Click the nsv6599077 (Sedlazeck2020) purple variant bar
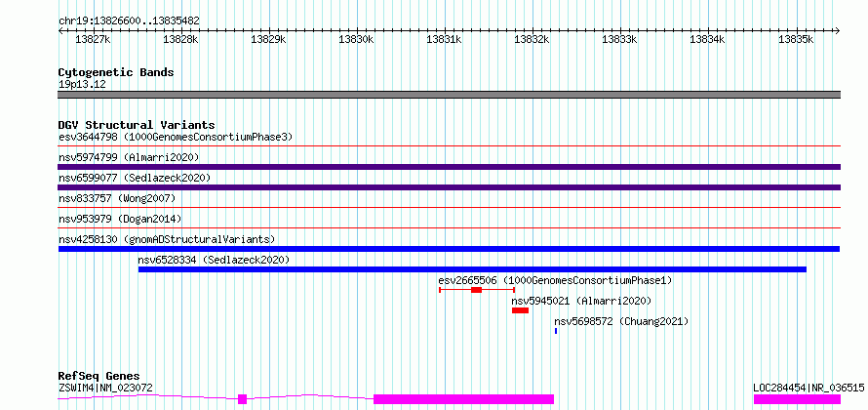 (x=449, y=187)
